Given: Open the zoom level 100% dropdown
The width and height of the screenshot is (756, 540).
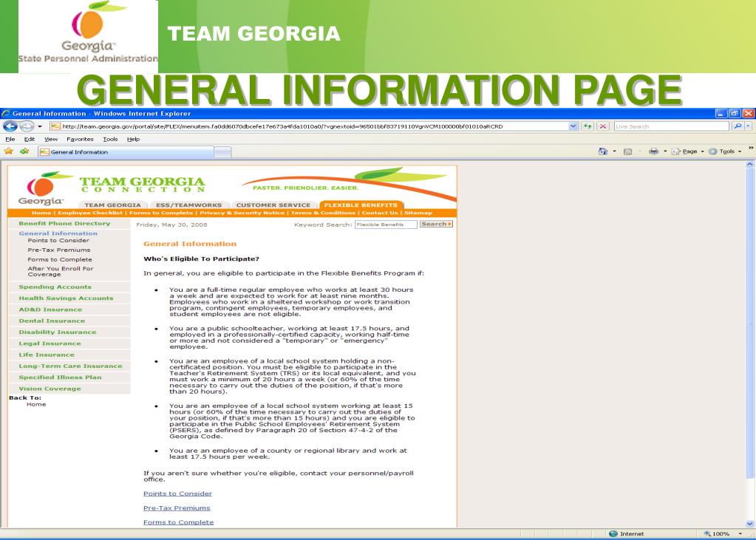Looking at the screenshot, I should [x=740, y=534].
